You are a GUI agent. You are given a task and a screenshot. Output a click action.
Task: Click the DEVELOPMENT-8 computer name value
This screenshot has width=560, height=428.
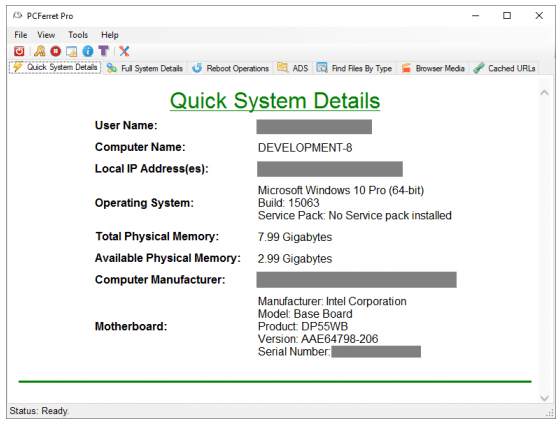click(305, 148)
